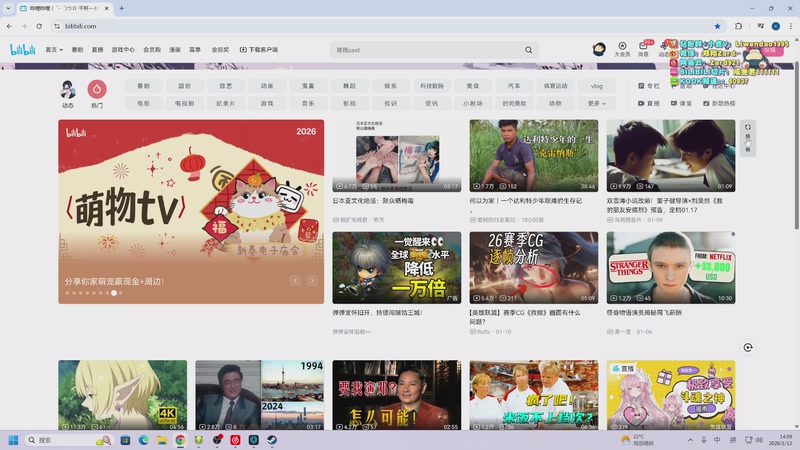
Task: Open the browser extensions puzzle icon
Action: point(738,26)
